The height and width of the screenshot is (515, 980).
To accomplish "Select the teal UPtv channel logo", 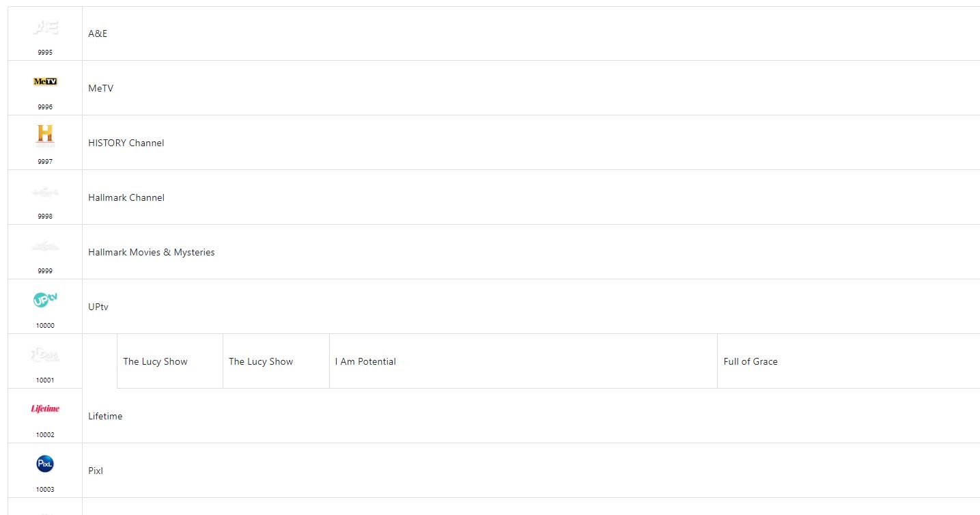I will (45, 300).
